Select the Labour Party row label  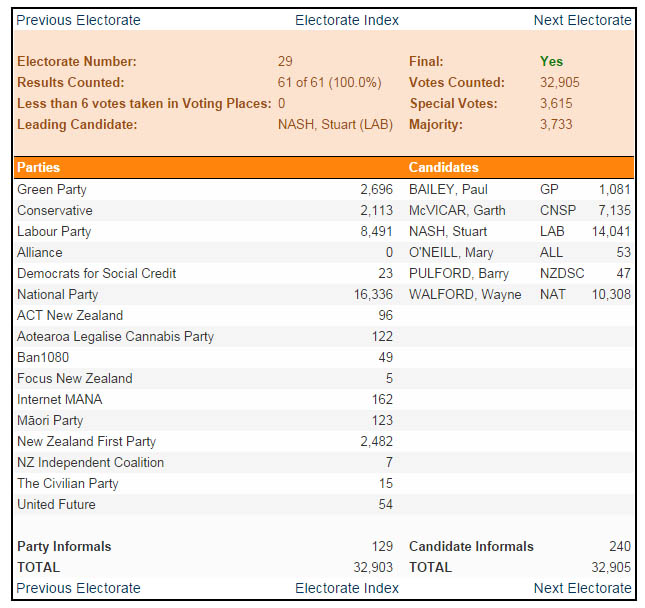pos(54,231)
